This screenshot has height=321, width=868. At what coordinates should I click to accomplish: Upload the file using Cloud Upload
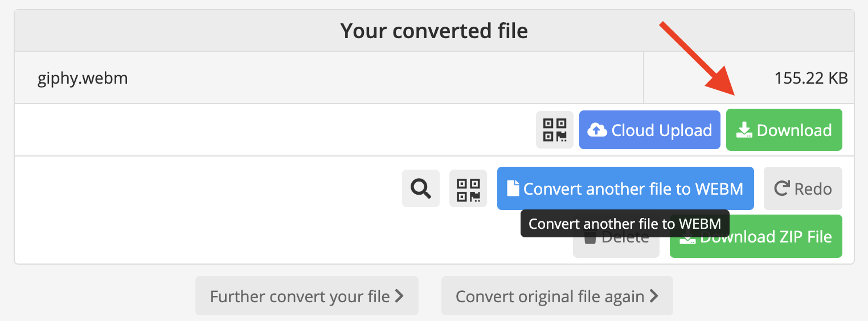click(649, 130)
